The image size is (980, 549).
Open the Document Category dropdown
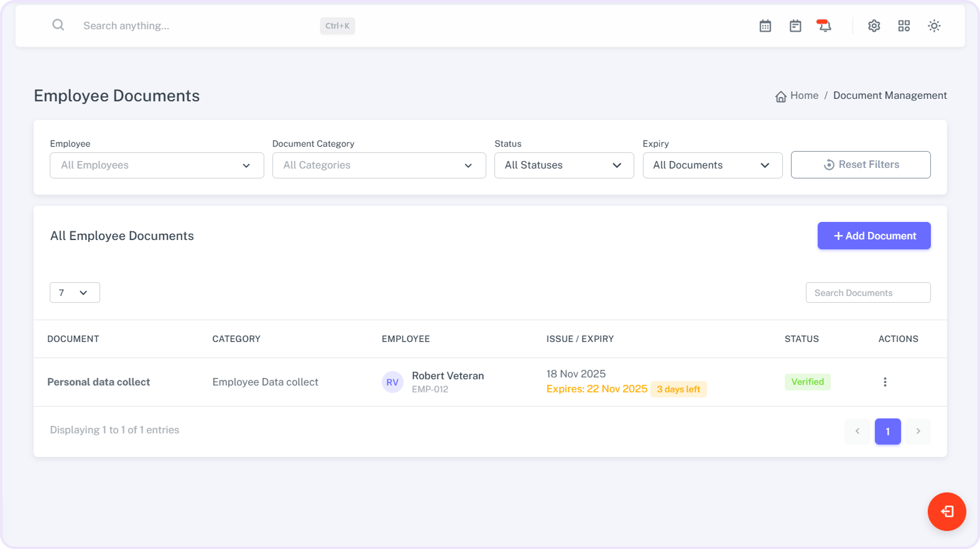pos(379,165)
